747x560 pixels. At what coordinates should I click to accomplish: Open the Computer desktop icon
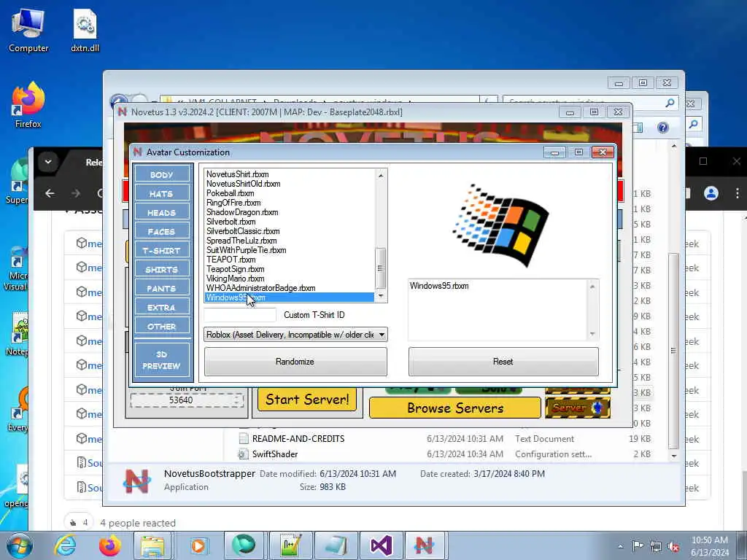[28, 31]
